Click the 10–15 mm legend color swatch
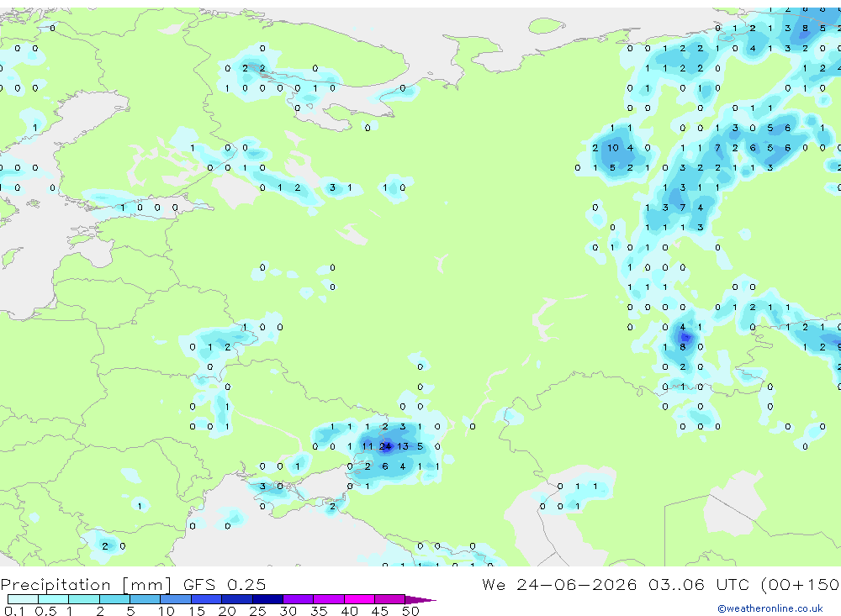841x616 pixels. (x=176, y=599)
